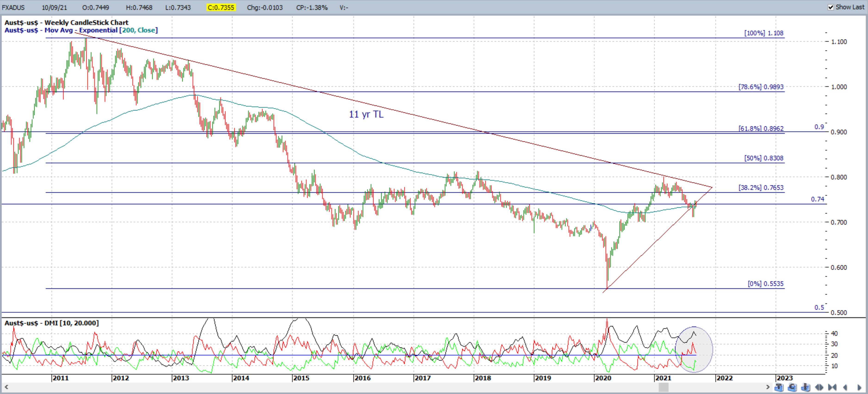Click the folder icon marked C

point(792,387)
